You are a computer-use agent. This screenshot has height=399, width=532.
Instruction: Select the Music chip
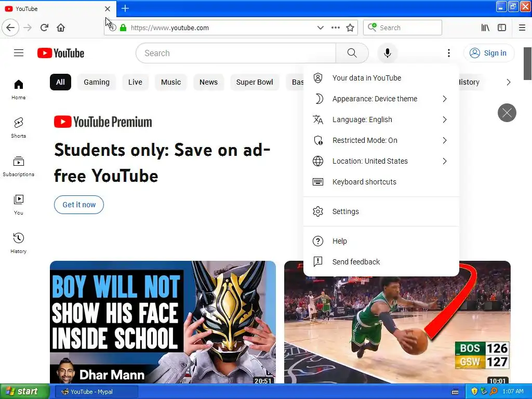(x=170, y=82)
